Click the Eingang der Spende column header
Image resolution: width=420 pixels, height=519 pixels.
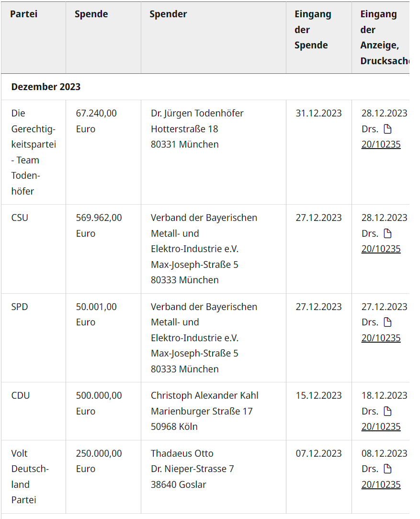tap(313, 30)
